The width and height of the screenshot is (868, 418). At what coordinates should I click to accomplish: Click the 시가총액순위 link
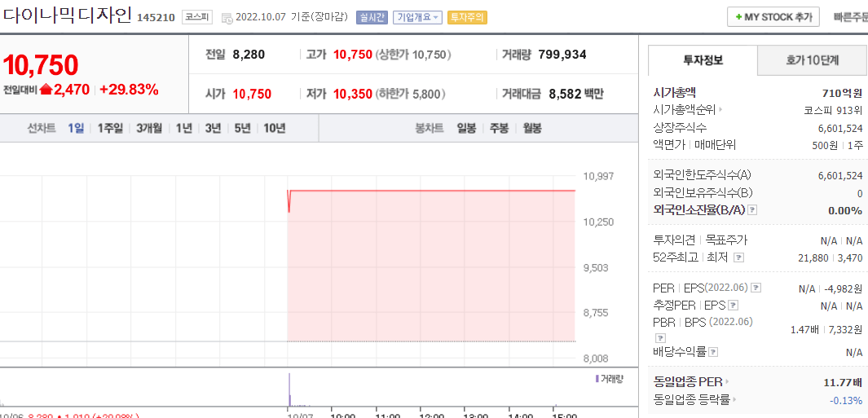(x=685, y=110)
